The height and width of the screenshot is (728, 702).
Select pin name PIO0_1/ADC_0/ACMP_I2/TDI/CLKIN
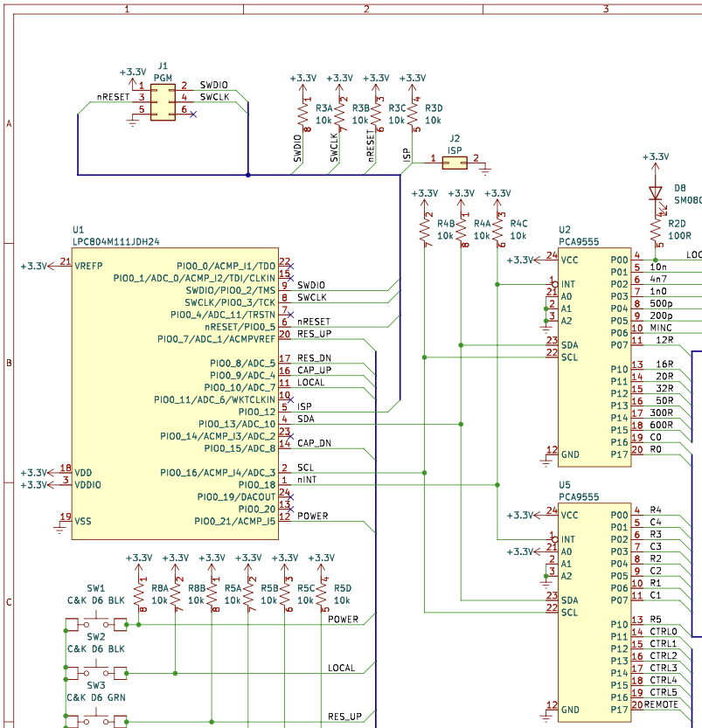pos(195,278)
